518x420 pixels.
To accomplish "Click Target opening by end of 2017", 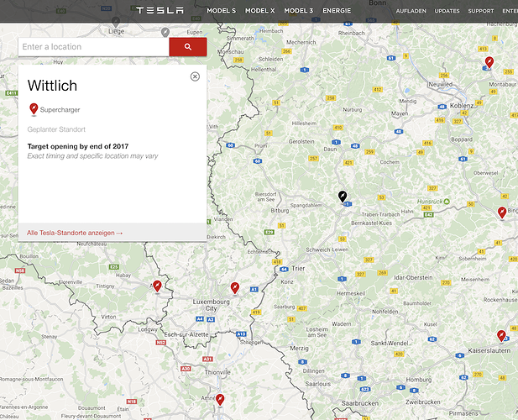I will point(78,146).
